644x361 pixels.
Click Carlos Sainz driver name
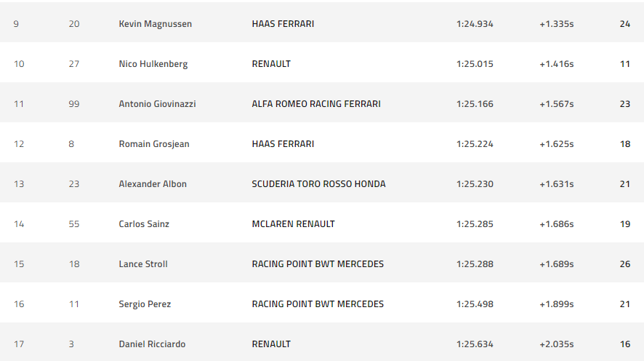tap(144, 224)
